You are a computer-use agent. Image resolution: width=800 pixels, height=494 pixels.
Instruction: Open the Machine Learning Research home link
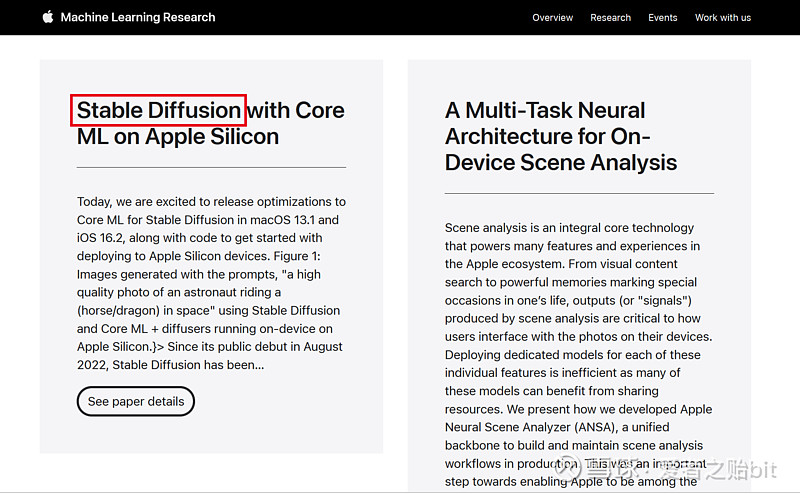pyautogui.click(x=138, y=17)
